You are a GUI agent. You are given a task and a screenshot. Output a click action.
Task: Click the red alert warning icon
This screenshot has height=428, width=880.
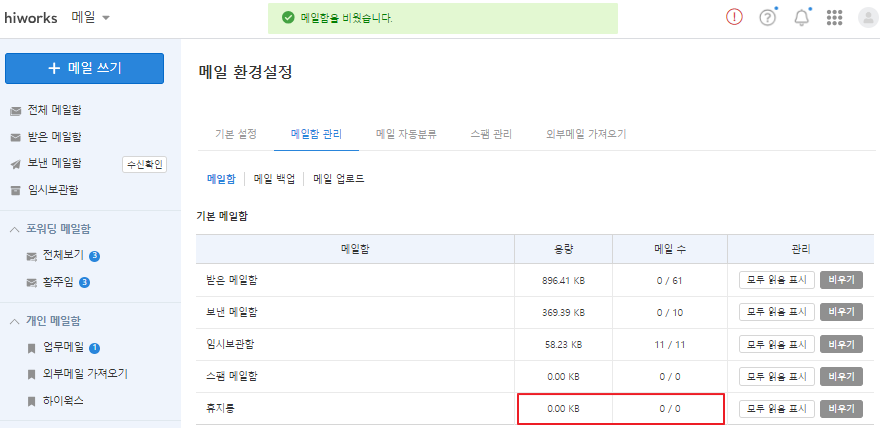tap(734, 18)
